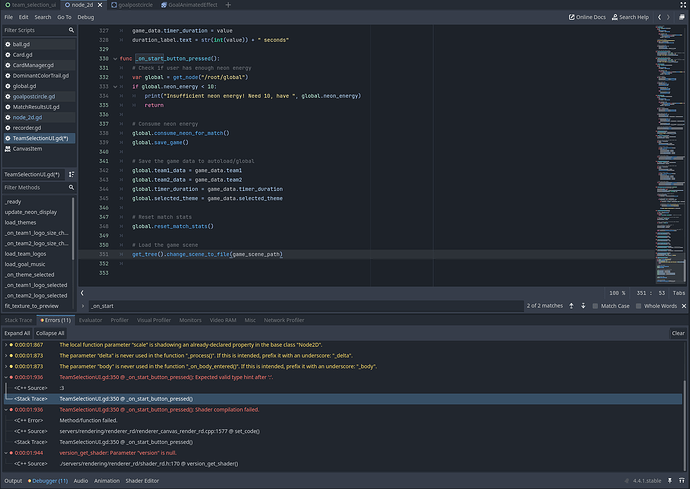This screenshot has width=690, height=489.
Task: Toggle alphabetical sorting of methods icon
Action: tap(71, 174)
